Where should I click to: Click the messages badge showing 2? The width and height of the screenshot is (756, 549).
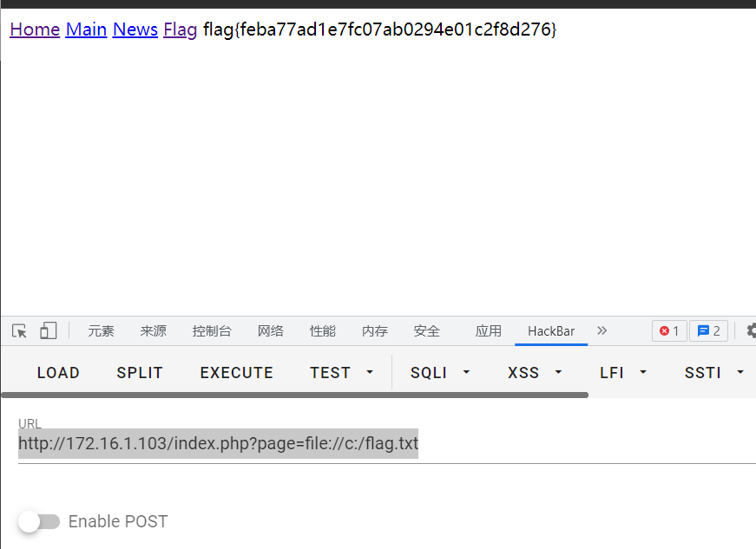(x=708, y=330)
